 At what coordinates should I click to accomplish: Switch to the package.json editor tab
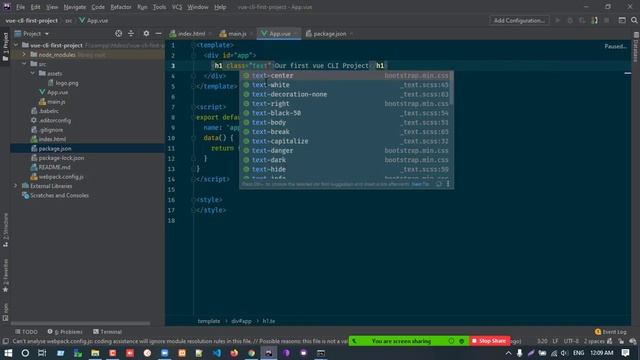pos(329,34)
